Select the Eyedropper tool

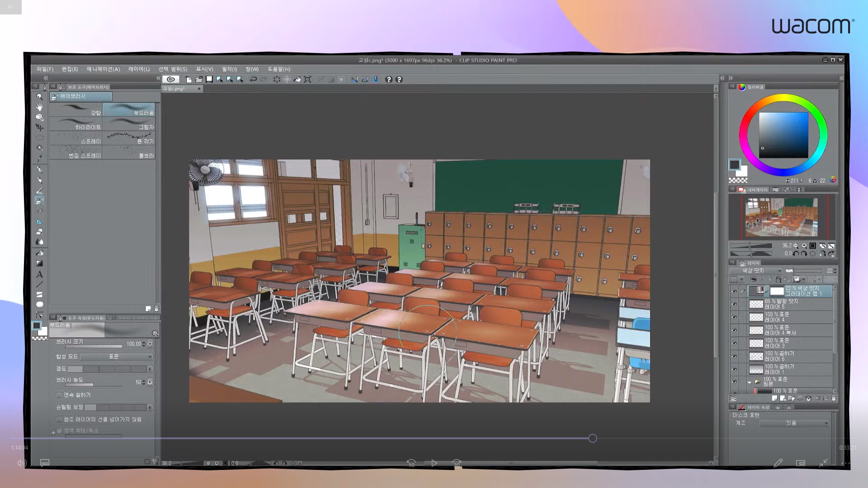click(39, 158)
